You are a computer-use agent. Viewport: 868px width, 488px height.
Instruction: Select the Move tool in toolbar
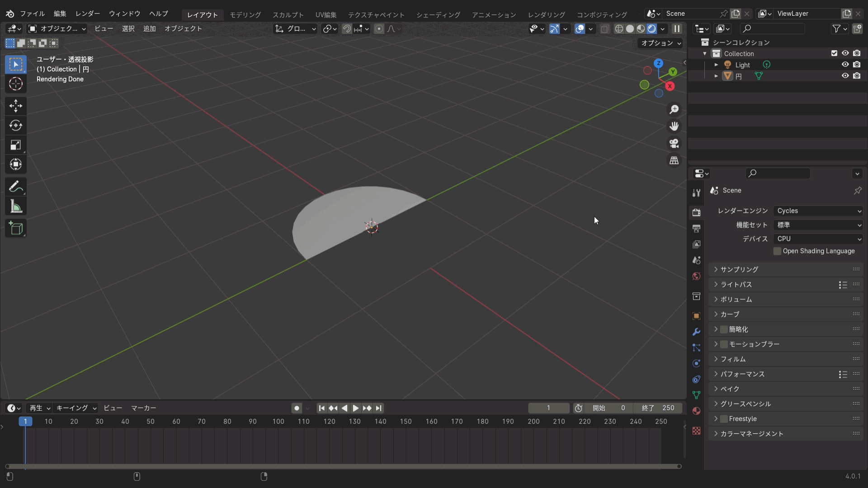coord(16,106)
